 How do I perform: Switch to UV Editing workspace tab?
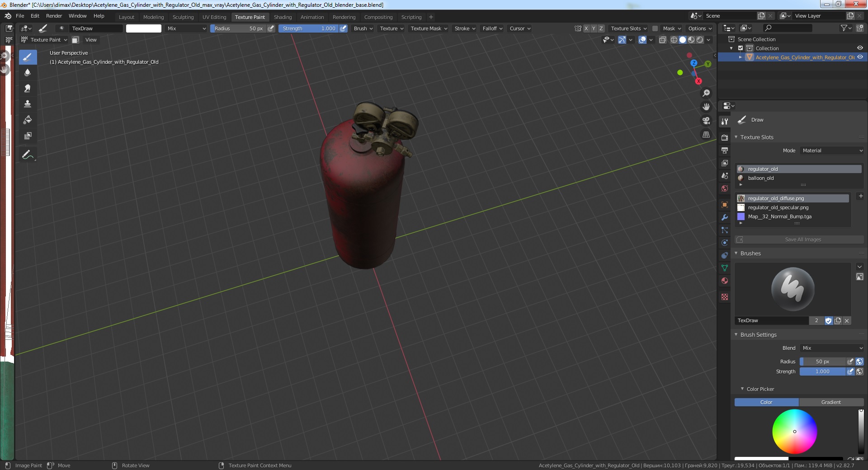click(214, 17)
